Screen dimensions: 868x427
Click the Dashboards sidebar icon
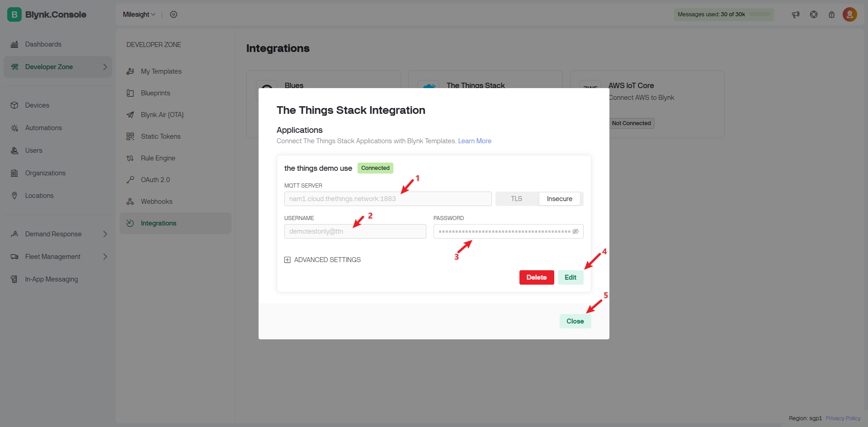point(14,44)
